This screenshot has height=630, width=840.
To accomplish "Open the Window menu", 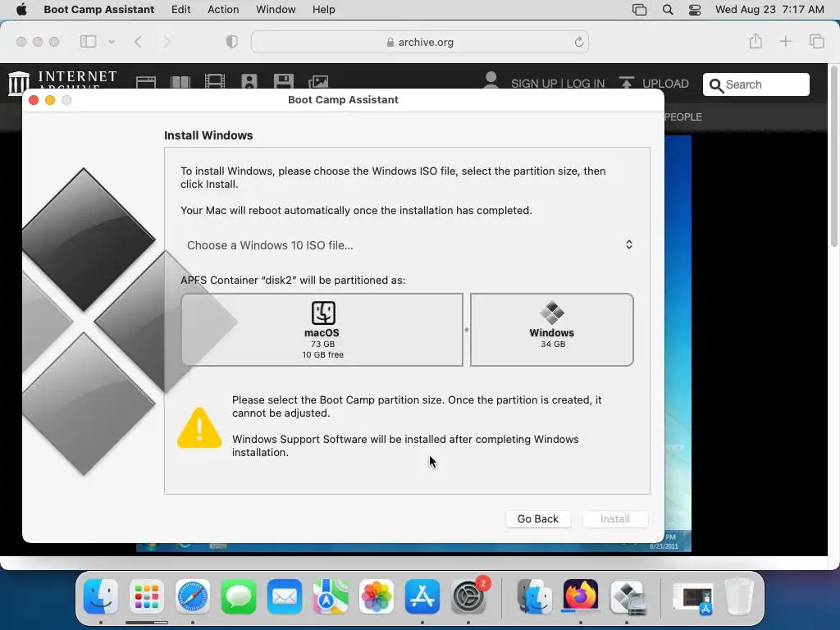I will (276, 10).
